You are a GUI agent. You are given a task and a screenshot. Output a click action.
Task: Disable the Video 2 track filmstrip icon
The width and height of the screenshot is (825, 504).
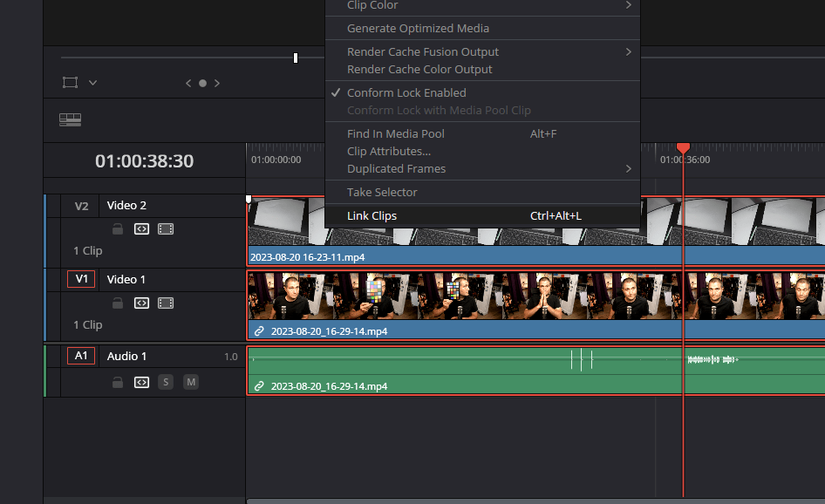click(166, 228)
